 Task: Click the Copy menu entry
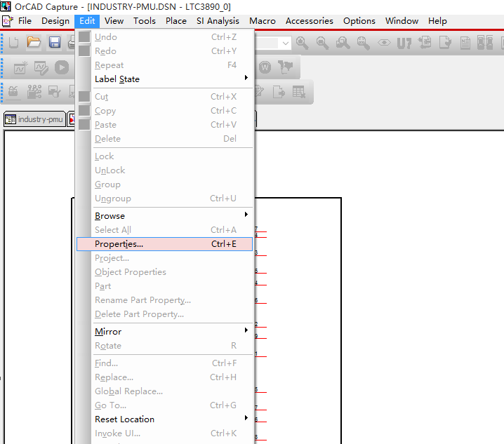point(164,111)
